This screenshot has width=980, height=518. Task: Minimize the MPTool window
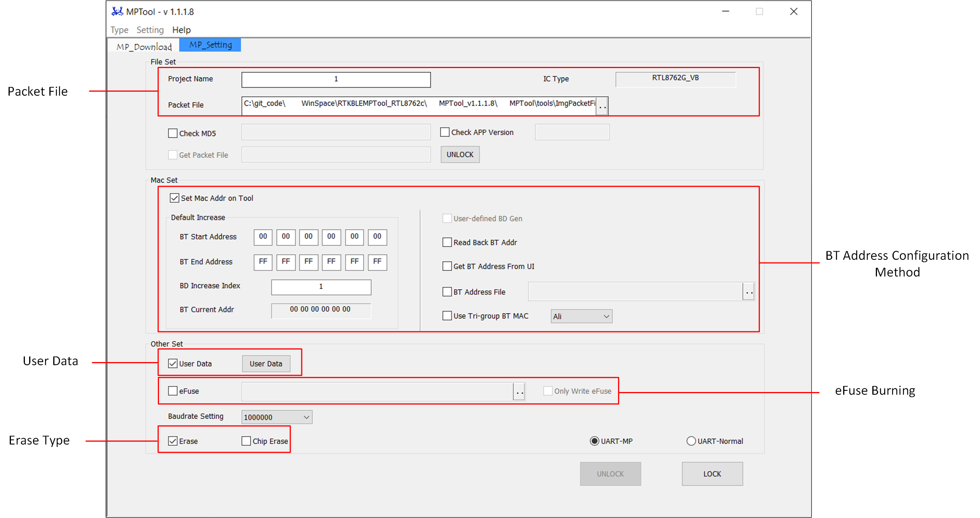coord(725,12)
